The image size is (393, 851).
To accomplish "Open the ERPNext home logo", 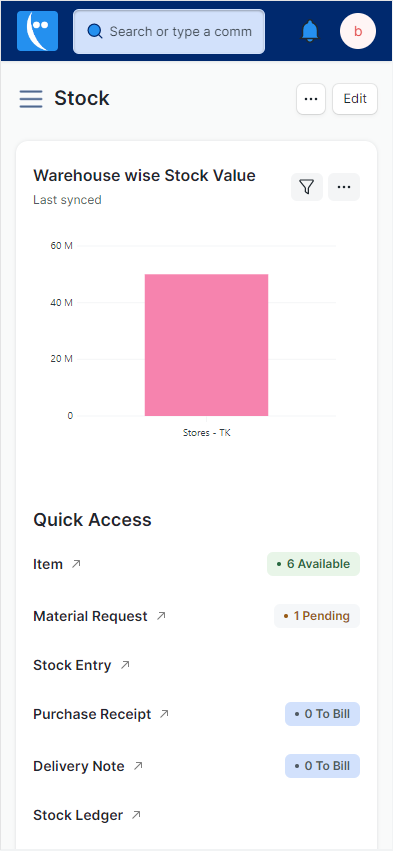I will click(x=37, y=31).
